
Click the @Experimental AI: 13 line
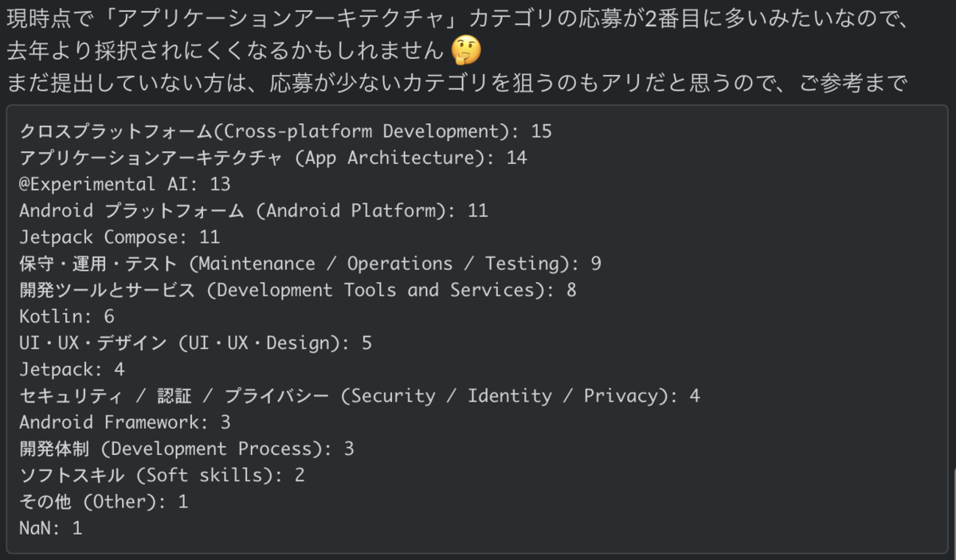(125, 184)
